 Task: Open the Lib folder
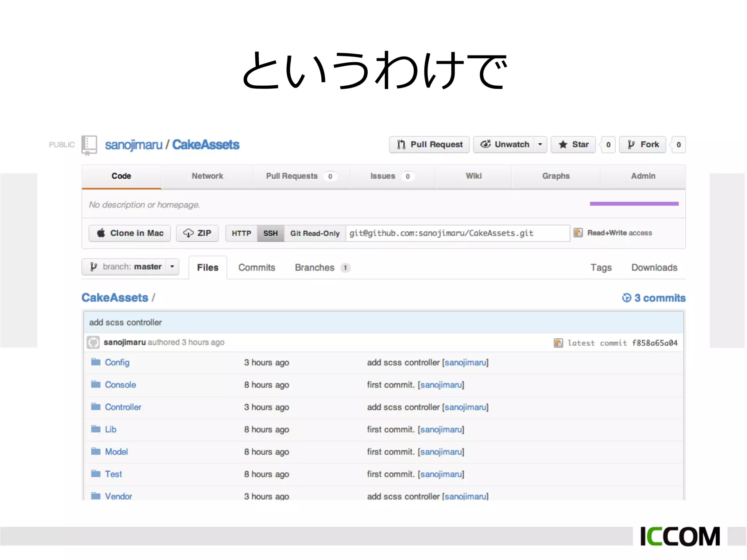click(111, 429)
